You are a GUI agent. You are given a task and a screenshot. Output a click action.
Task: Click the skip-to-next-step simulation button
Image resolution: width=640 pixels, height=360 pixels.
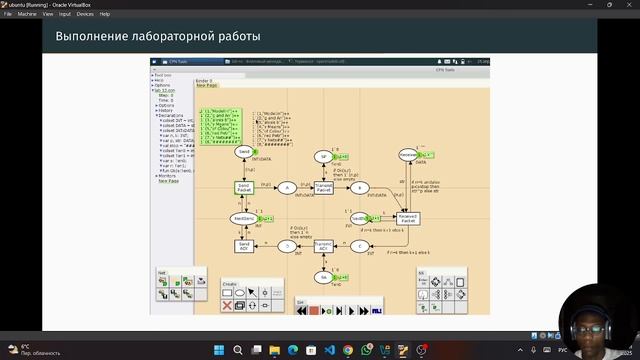[339, 311]
